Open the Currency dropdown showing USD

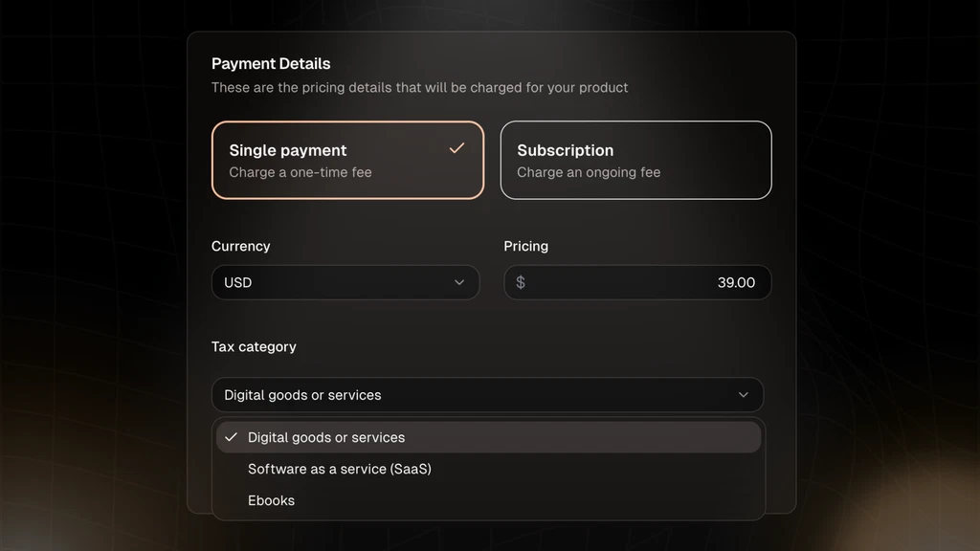[345, 282]
